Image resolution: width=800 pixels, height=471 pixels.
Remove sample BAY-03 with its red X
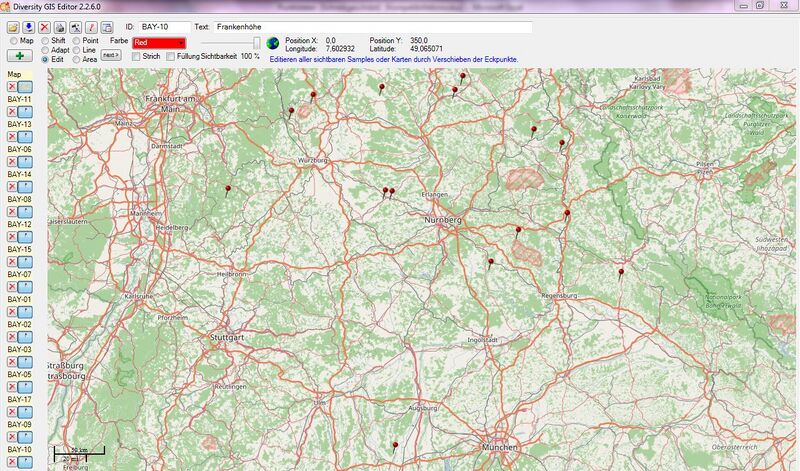(x=12, y=362)
